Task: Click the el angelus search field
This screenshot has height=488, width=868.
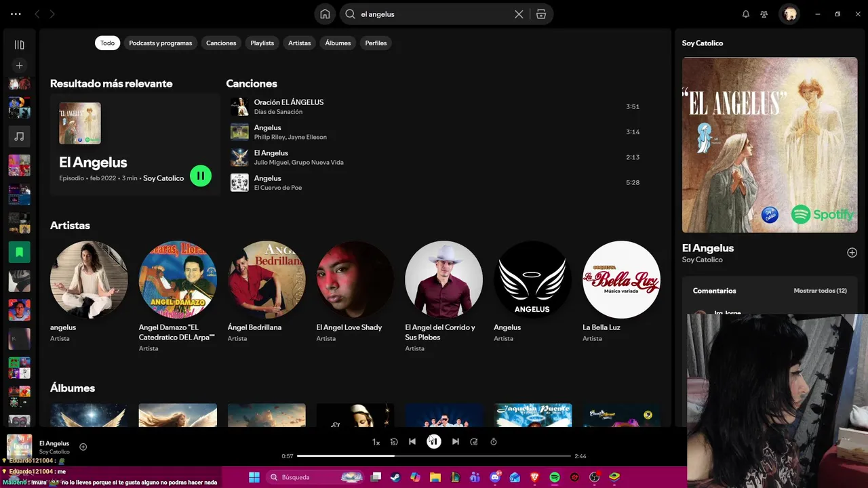Action: coord(434,14)
